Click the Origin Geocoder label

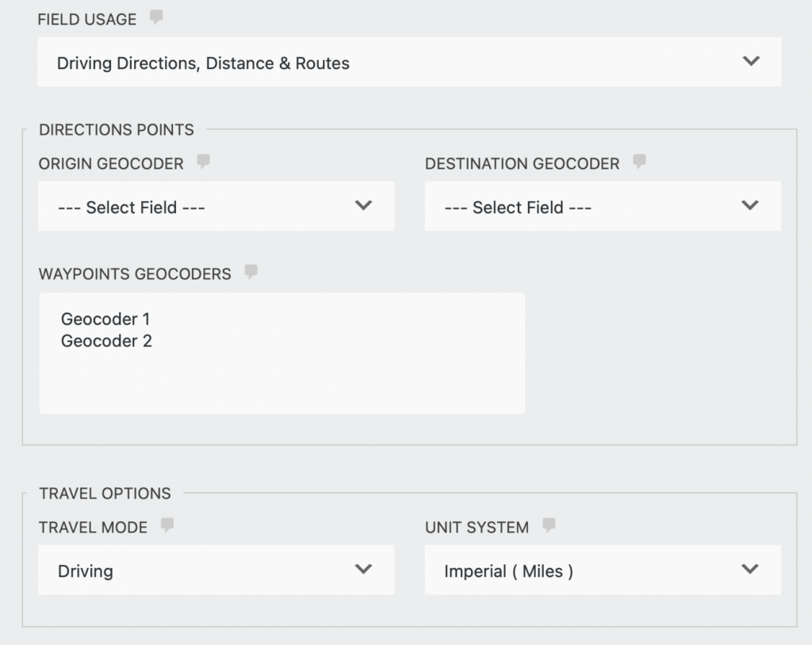[x=111, y=163]
